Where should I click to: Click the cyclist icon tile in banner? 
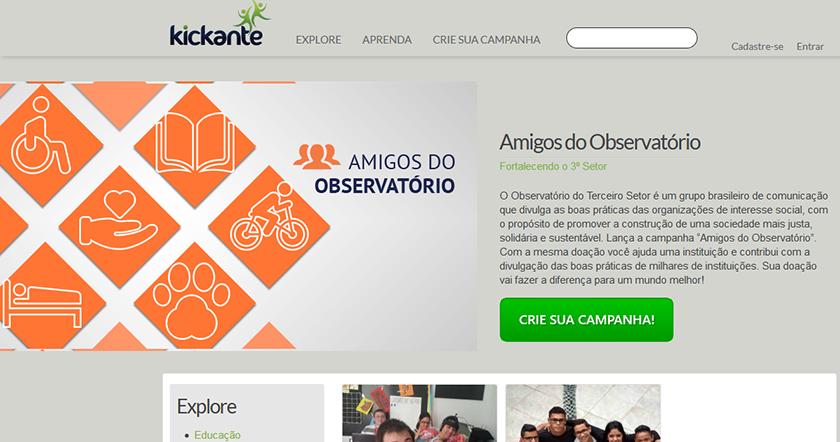pyautogui.click(x=269, y=221)
